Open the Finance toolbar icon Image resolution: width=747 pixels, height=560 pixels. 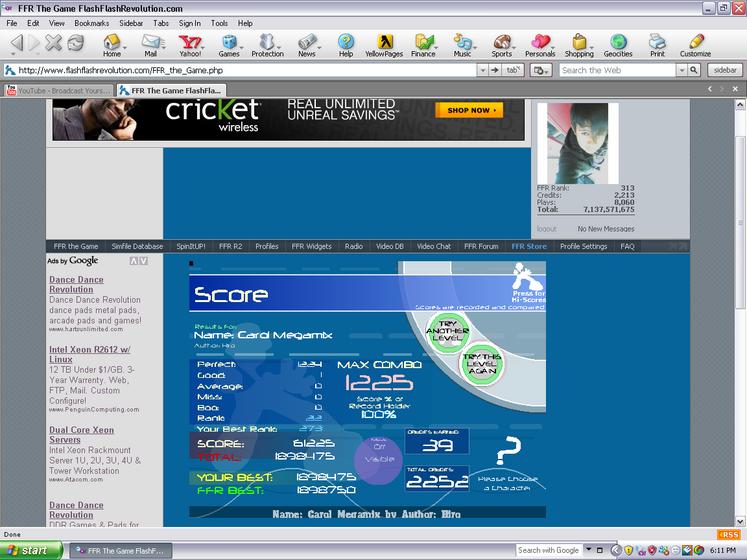point(423,46)
